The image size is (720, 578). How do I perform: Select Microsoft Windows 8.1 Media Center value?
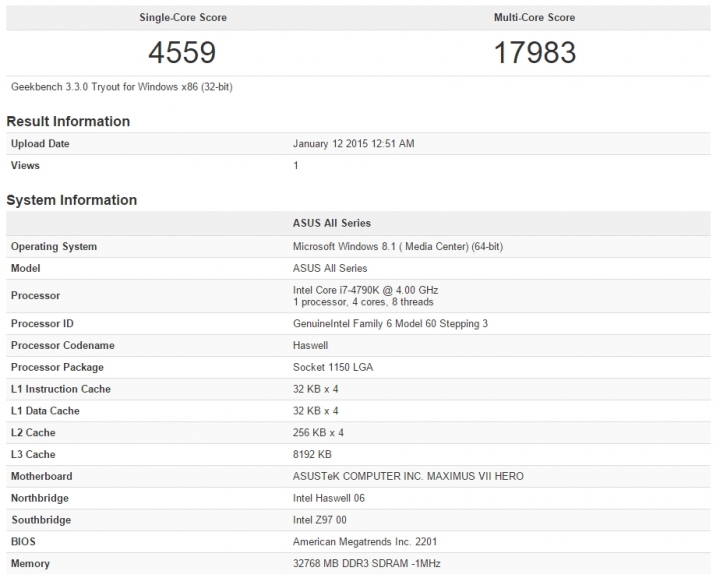coord(398,247)
